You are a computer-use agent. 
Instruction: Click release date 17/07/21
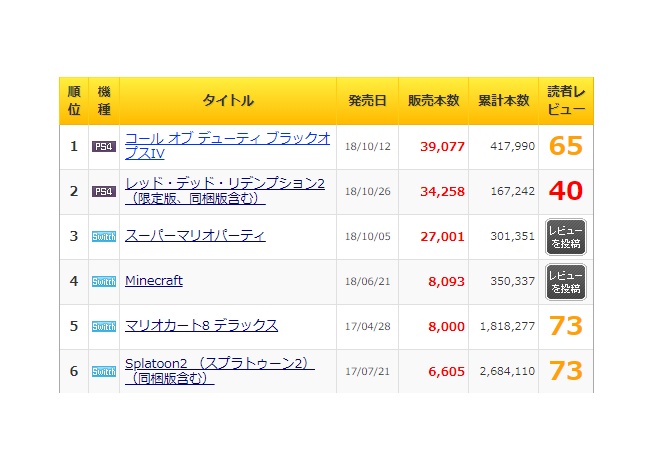tap(368, 371)
